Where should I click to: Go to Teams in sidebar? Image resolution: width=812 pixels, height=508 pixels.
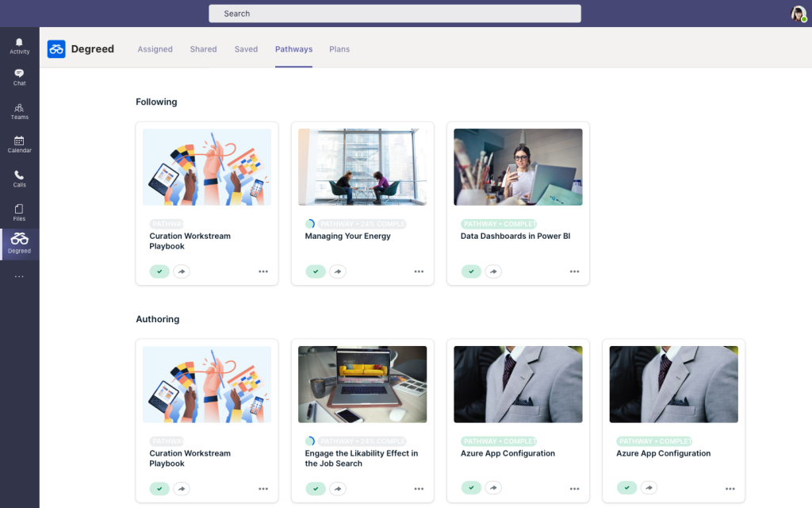click(x=19, y=111)
